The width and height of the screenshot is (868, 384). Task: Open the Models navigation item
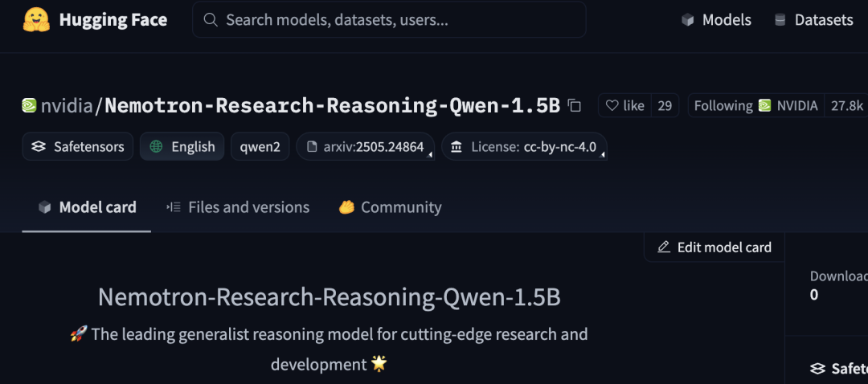[x=716, y=20]
